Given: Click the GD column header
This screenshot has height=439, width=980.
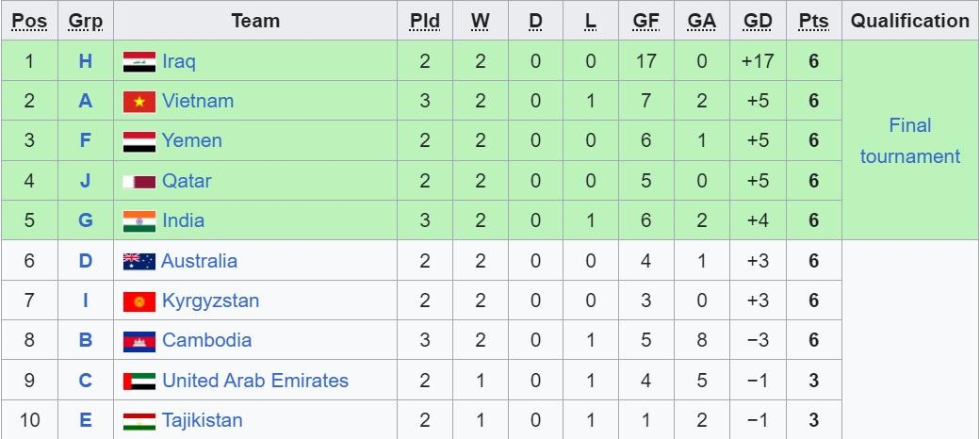Looking at the screenshot, I should [758, 21].
